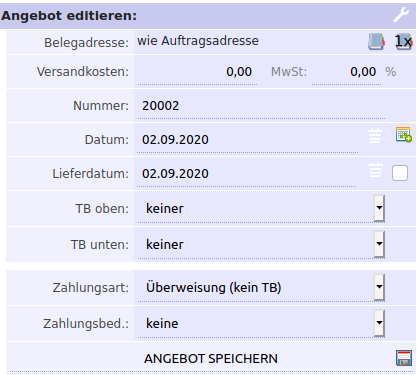This screenshot has width=420, height=375.
Task: Toggle the Lieferdatum checkbox
Action: [x=400, y=173]
